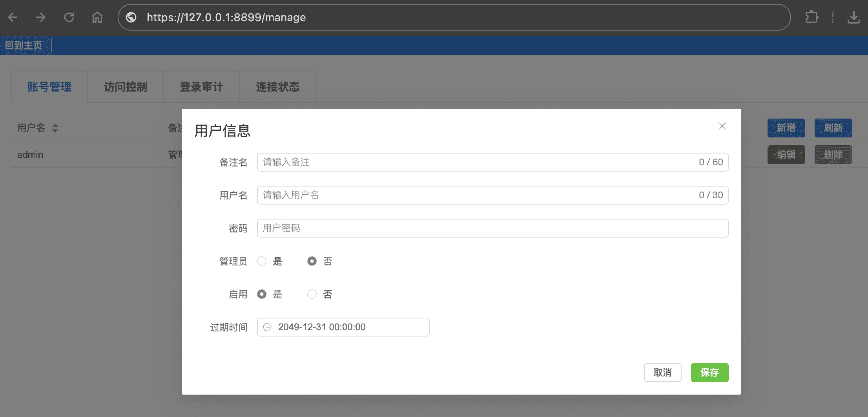
Task: Click the browser forward arrow
Action: point(41,17)
